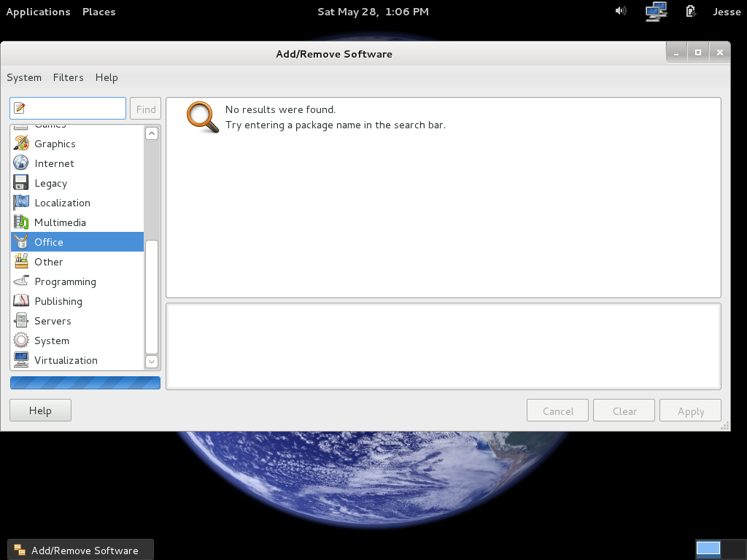The height and width of the screenshot is (560, 747).
Task: Click the Add/Remove Software taskbar button
Action: click(x=80, y=550)
